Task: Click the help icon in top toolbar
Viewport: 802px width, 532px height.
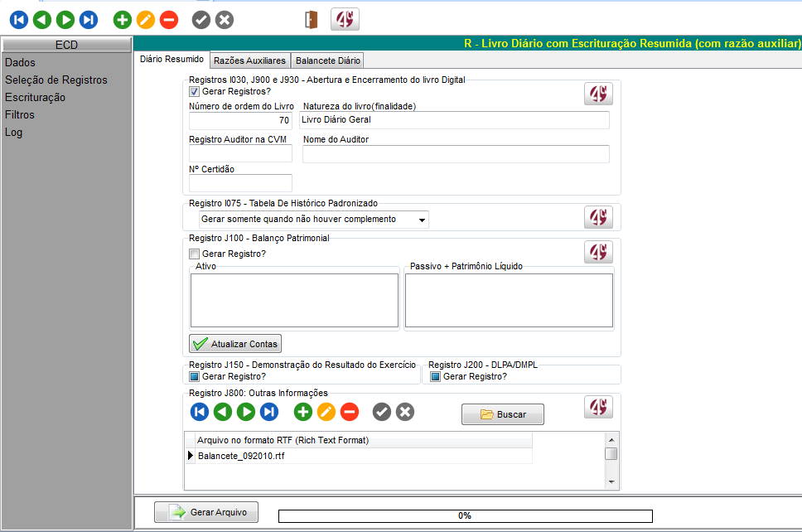Action: pos(345,19)
